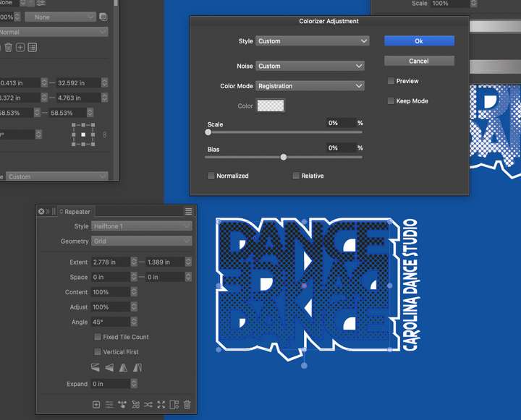The height and width of the screenshot is (420, 521).
Task: Click the shuffle arrows icon in Repeater panel
Action: (x=148, y=405)
